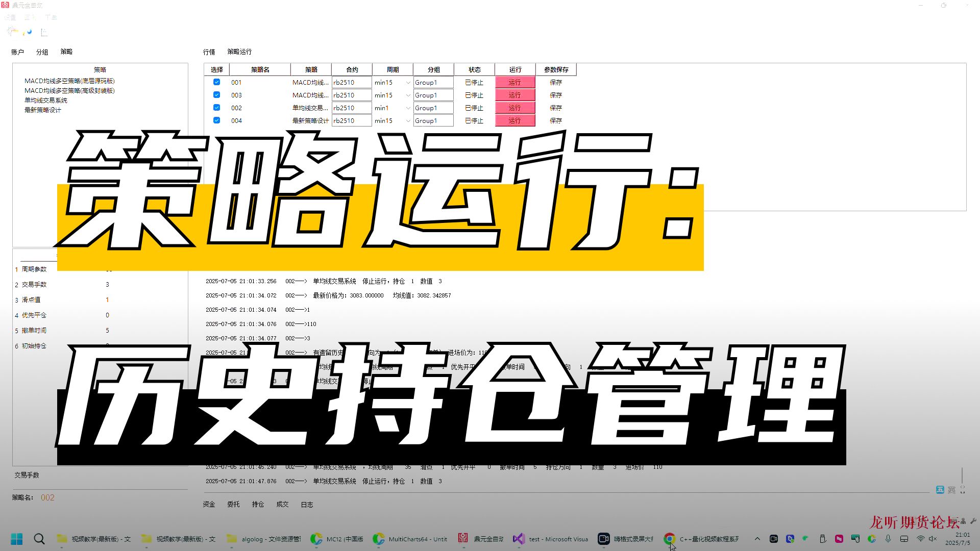Switch to the 持仓 tab at the bottom

click(x=258, y=504)
